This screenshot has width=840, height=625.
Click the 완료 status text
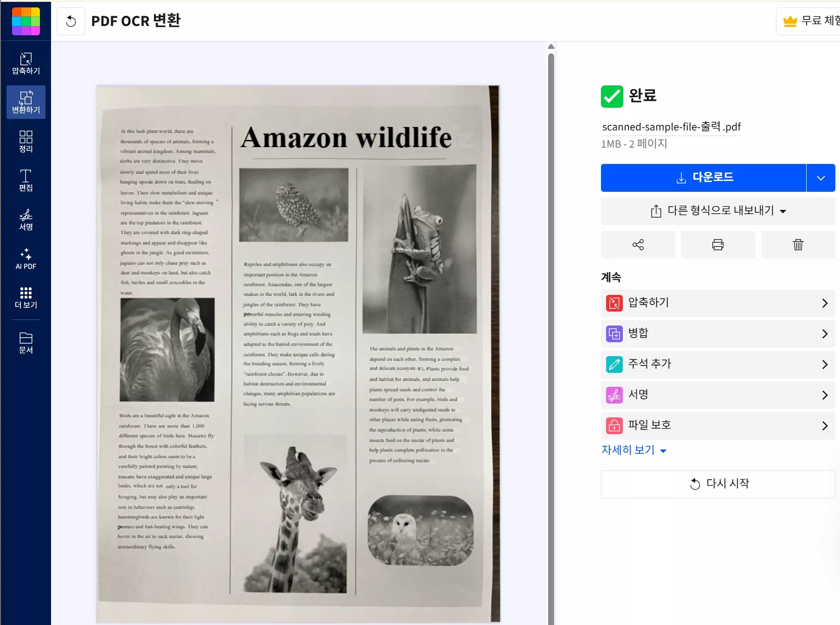pos(642,96)
